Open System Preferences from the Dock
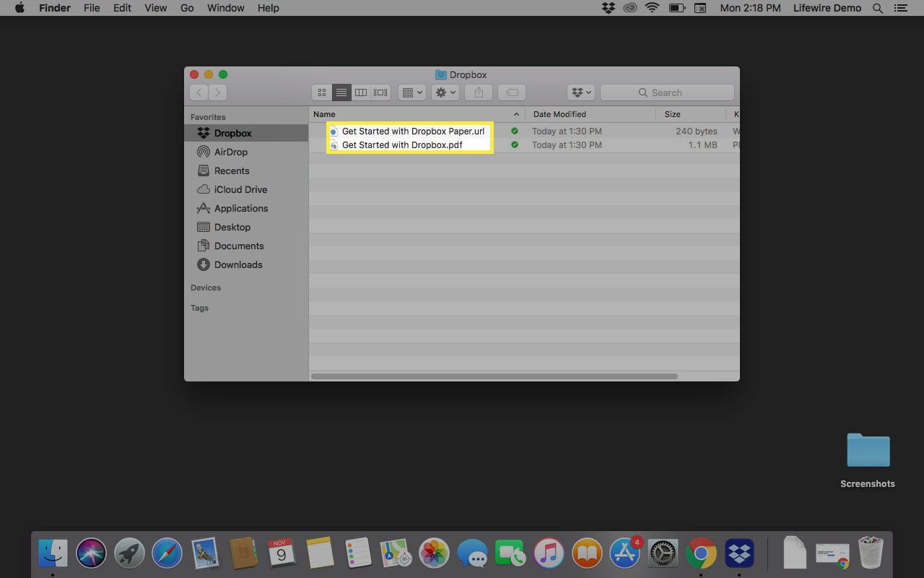The width and height of the screenshot is (924, 578). point(663,553)
